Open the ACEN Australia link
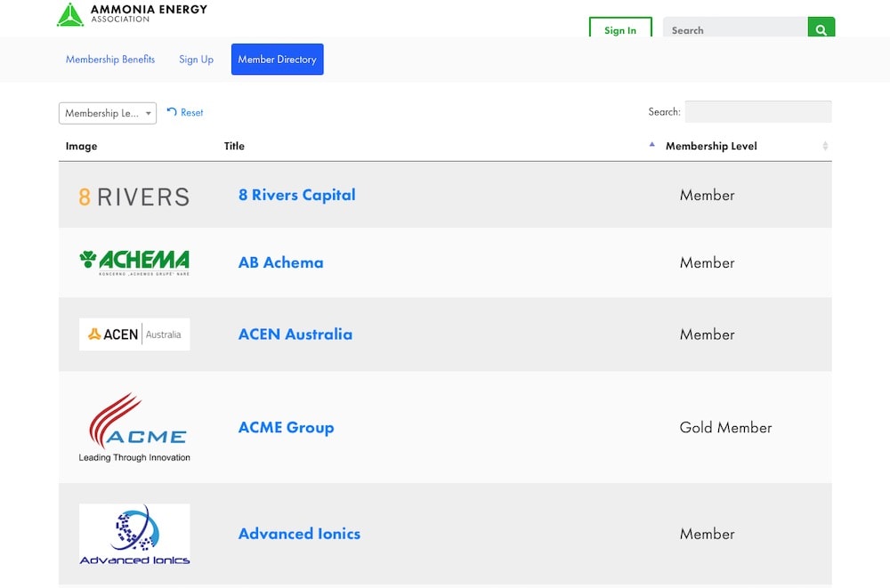Viewport: 890px width, 588px height. tap(295, 334)
